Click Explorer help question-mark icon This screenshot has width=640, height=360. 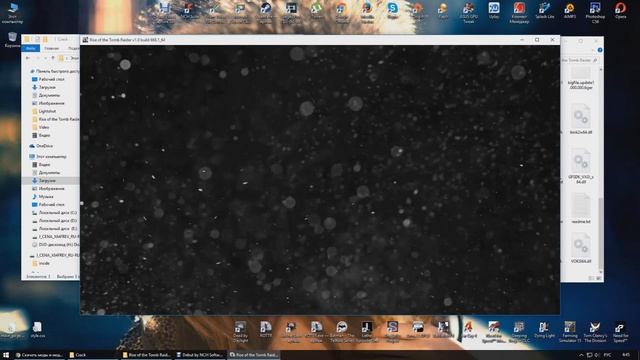point(600,50)
